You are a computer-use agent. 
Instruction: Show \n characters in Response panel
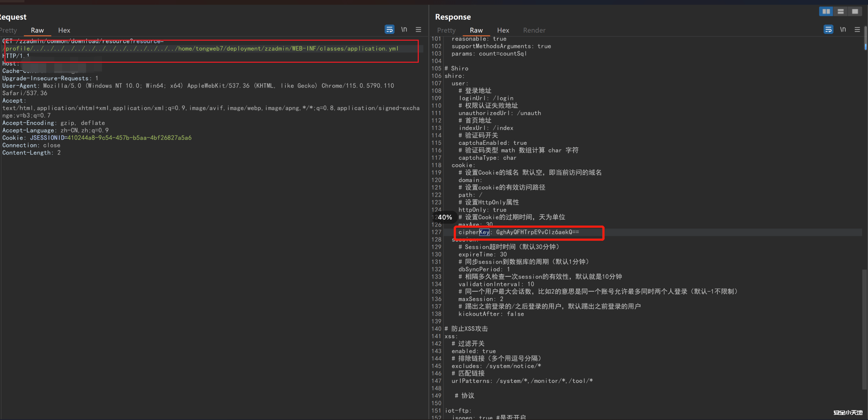point(843,29)
